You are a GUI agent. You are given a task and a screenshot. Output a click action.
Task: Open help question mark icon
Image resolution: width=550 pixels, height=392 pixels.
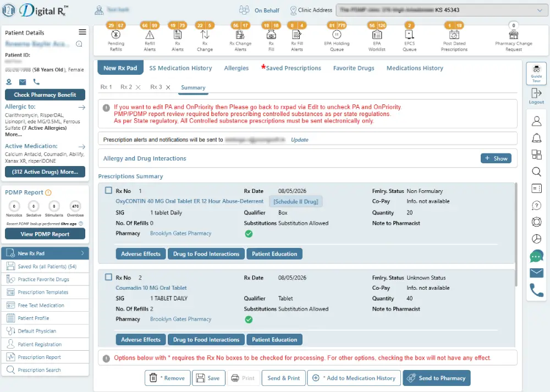pos(536,205)
